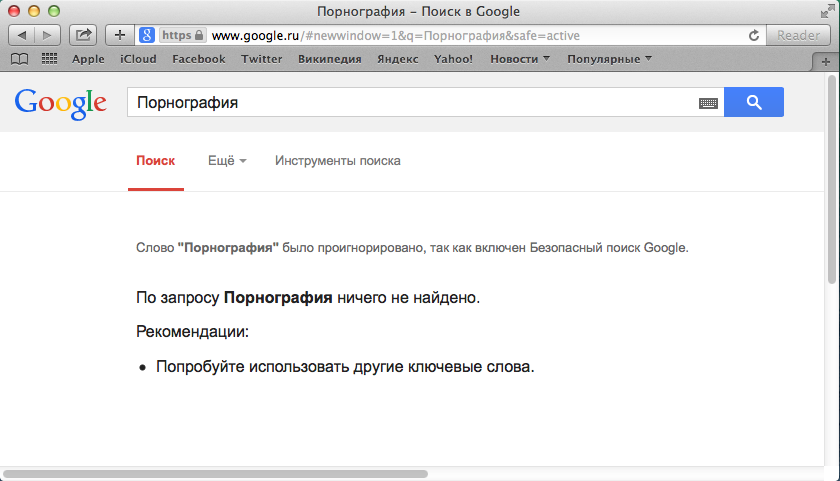Show Top Sites grid icon
840x481 pixels.
(x=49, y=59)
